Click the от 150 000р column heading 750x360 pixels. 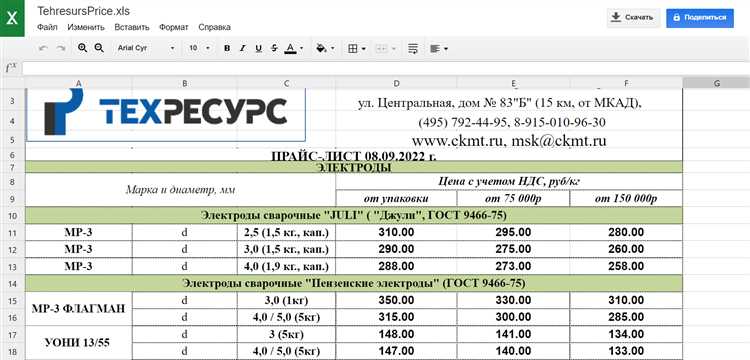coord(626,198)
